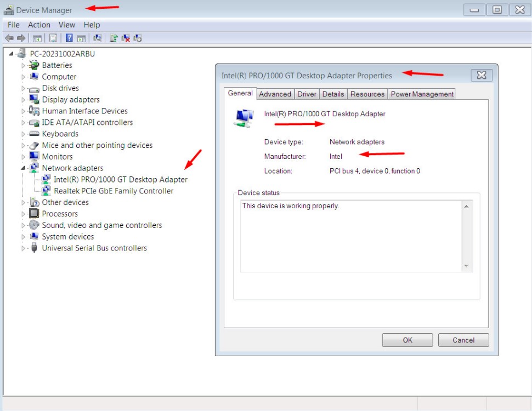
Task: Expand the Monitors node
Action: point(23,157)
